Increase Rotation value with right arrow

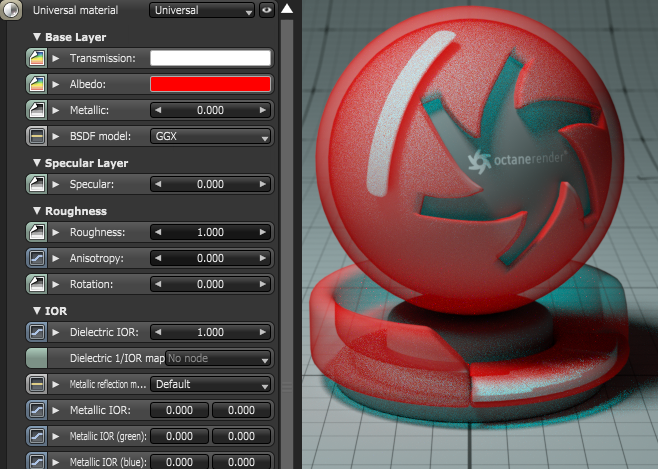(x=263, y=284)
